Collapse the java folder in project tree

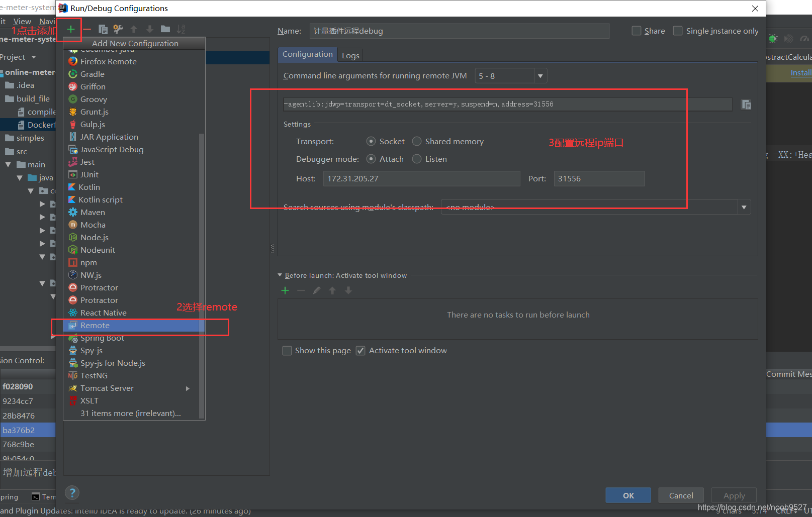click(x=20, y=177)
